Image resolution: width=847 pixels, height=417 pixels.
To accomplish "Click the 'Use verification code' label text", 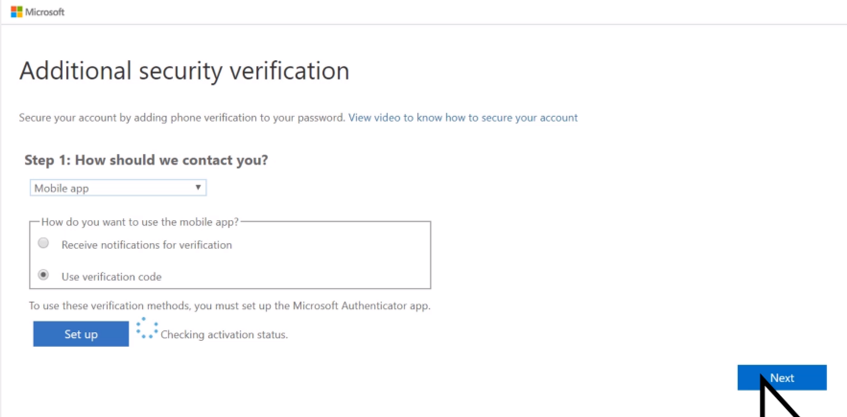I will click(111, 277).
